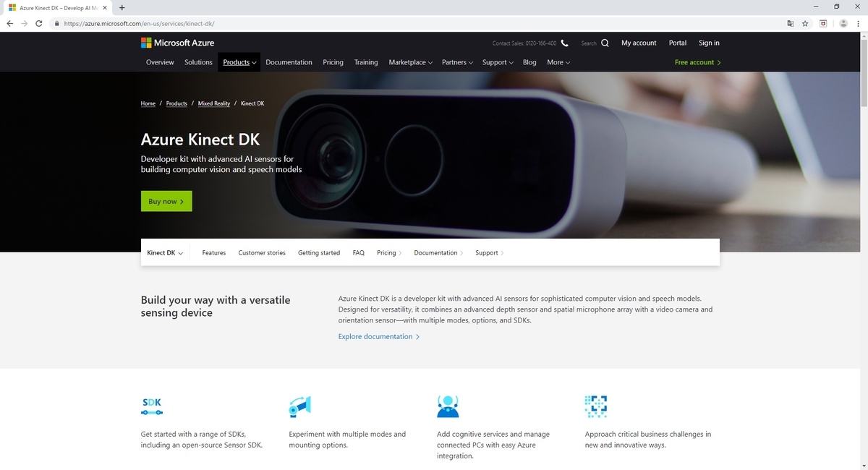Click the Azure Kinect DK heading
Screen dimensions: 868x470
tap(200, 139)
